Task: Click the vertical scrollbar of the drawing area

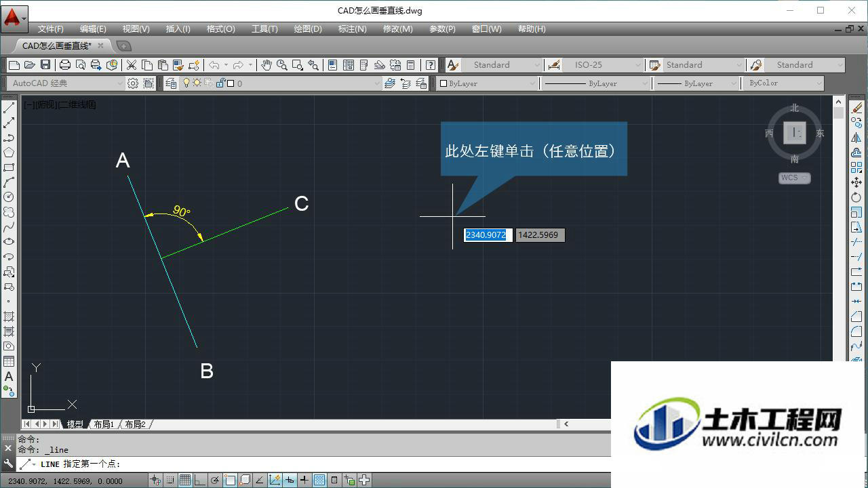Action: coord(839,229)
